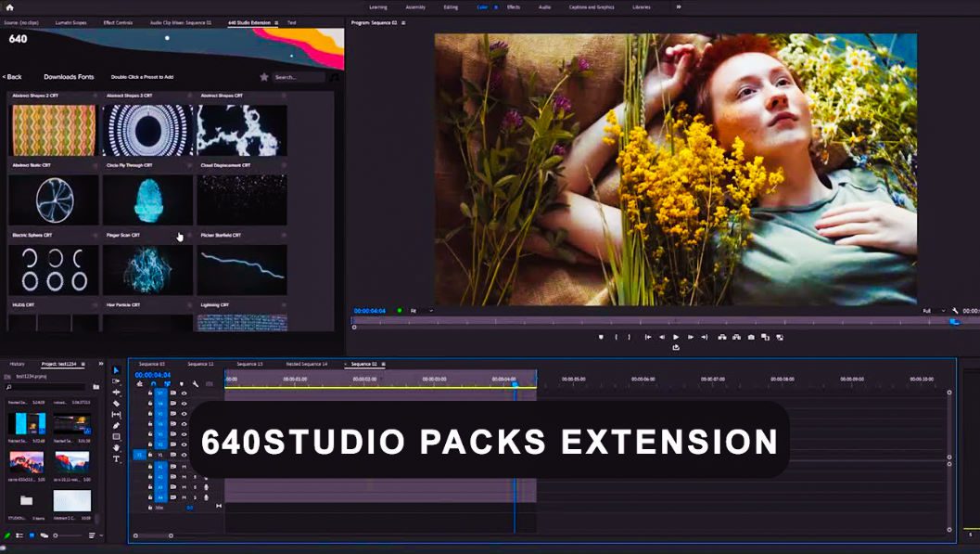Select the Pen tool in the tools panel
The width and height of the screenshot is (980, 554).
(116, 426)
